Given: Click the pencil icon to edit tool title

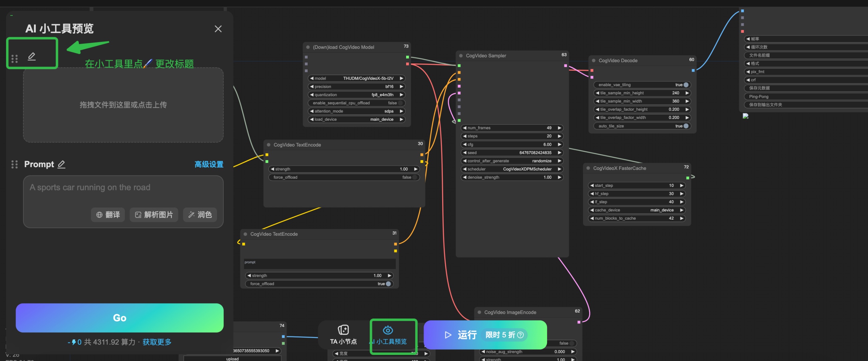Looking at the screenshot, I should pyautogui.click(x=32, y=56).
